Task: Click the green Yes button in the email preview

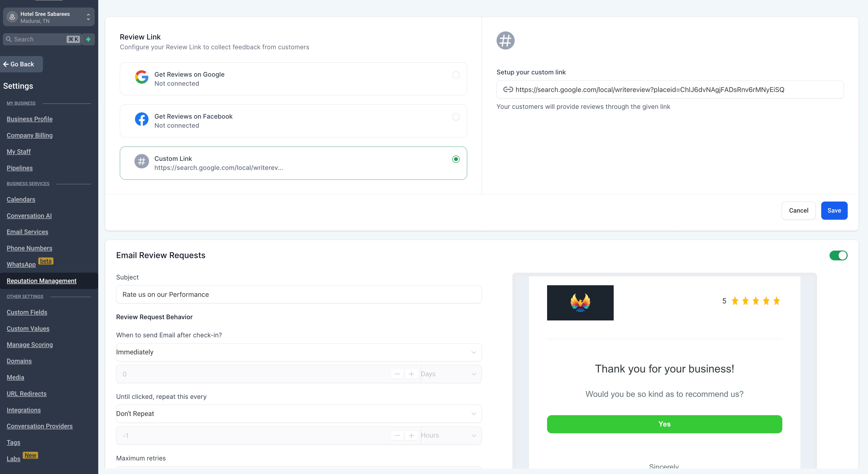Action: pos(664,424)
